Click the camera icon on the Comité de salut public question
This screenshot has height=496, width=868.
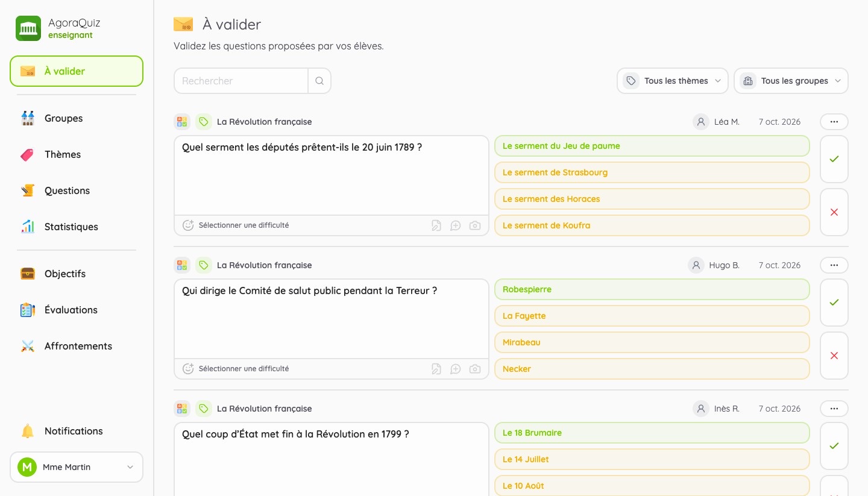tap(475, 369)
